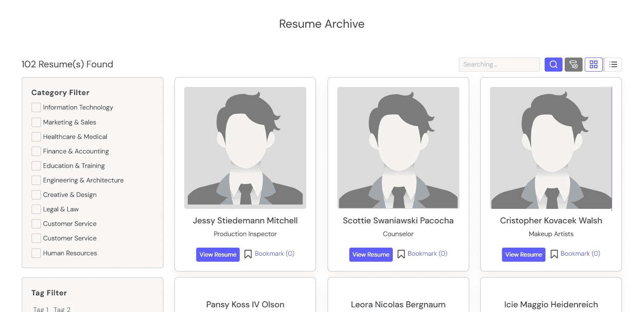Check the Information Technology category

coord(36,107)
